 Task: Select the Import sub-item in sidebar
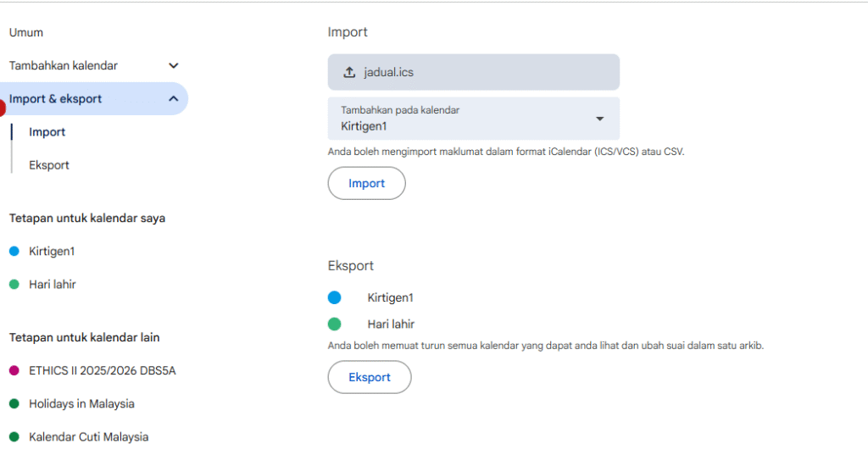click(x=47, y=132)
